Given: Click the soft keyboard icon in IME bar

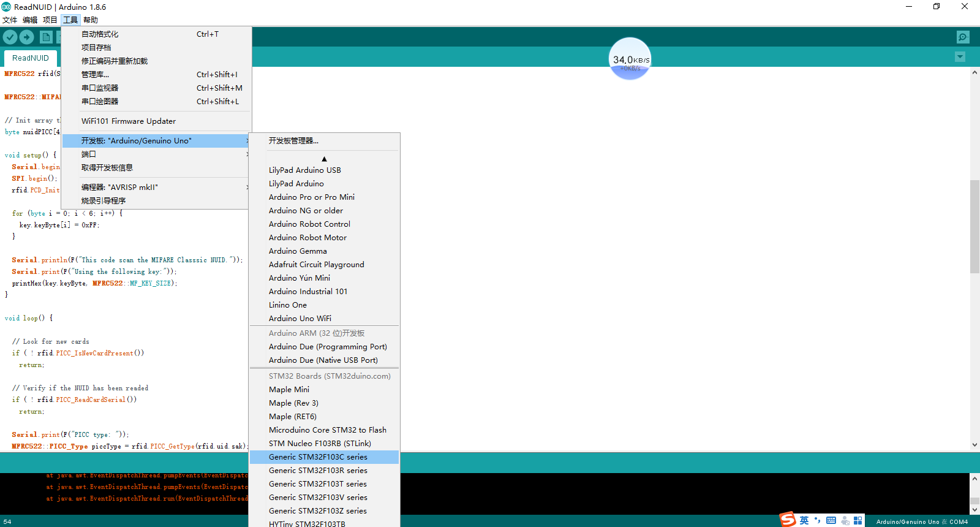Looking at the screenshot, I should pos(831,520).
